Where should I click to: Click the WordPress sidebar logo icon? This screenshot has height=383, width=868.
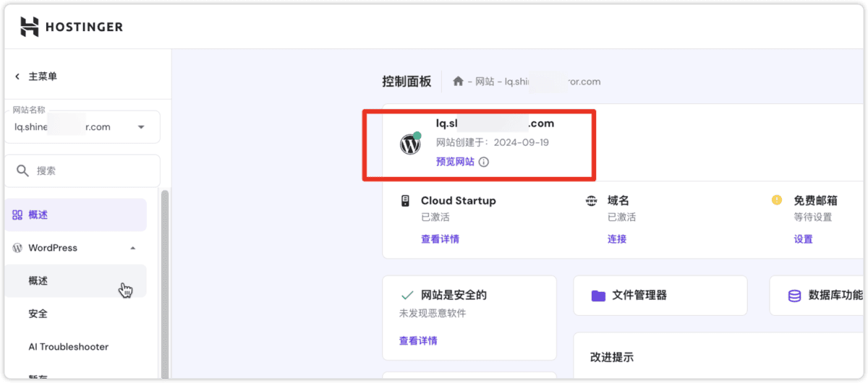(17, 248)
